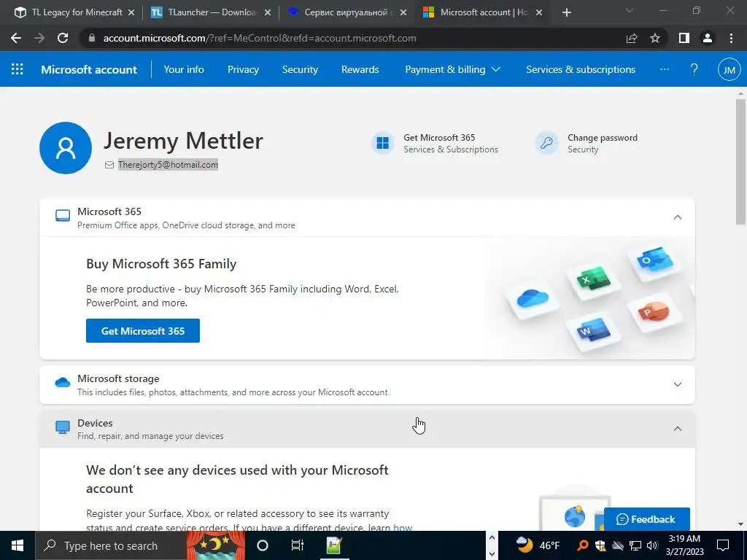Click the Type here to search box
Viewport: 747px width, 560px height.
click(x=111, y=545)
